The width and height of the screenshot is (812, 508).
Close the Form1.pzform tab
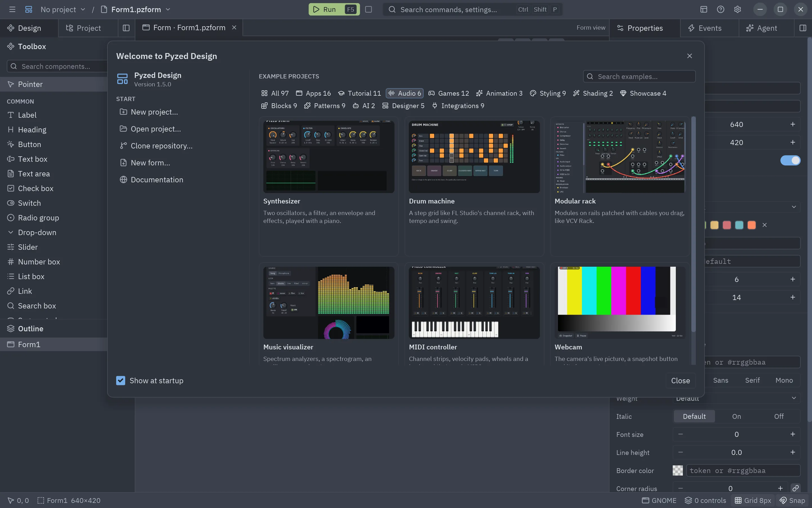[234, 28]
